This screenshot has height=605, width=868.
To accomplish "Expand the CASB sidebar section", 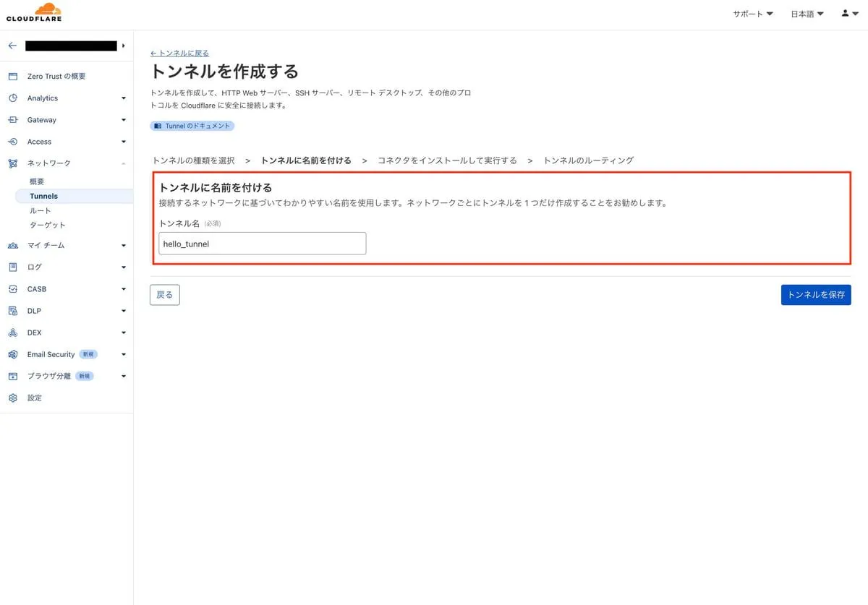I will point(124,289).
